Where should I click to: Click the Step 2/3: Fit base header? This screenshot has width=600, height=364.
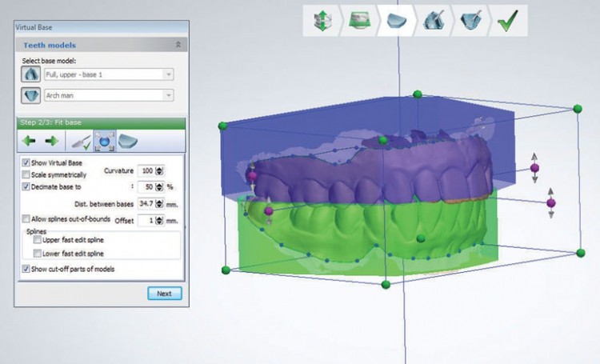101,122
